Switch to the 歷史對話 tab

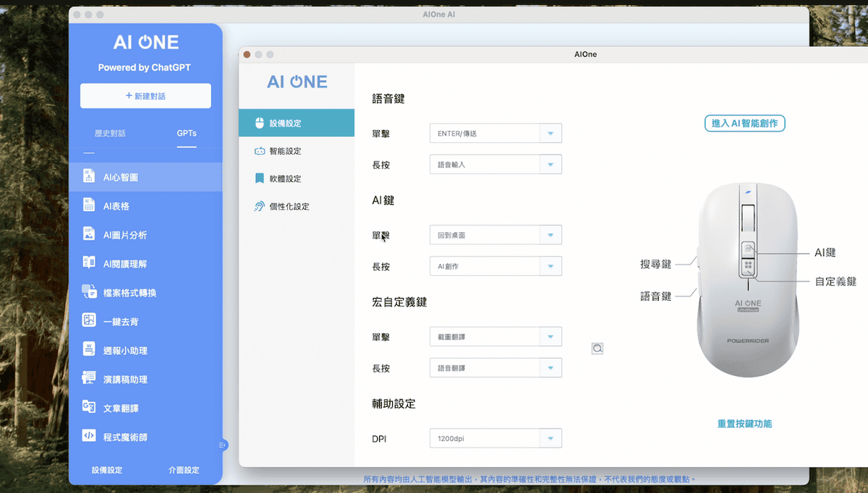(x=110, y=133)
